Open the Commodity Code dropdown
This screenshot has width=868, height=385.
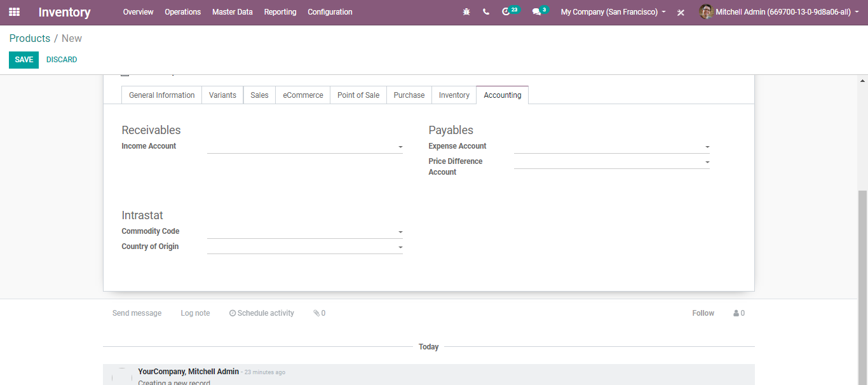[400, 233]
